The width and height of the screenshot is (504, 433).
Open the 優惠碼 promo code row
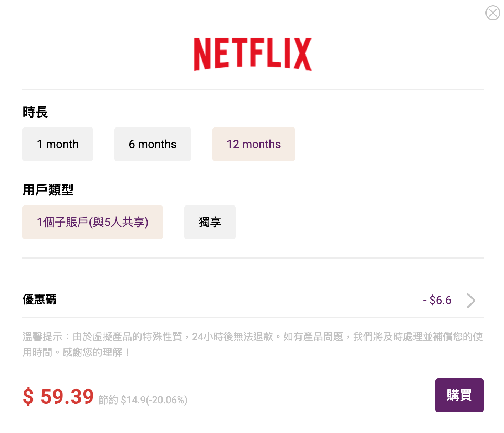253,300
